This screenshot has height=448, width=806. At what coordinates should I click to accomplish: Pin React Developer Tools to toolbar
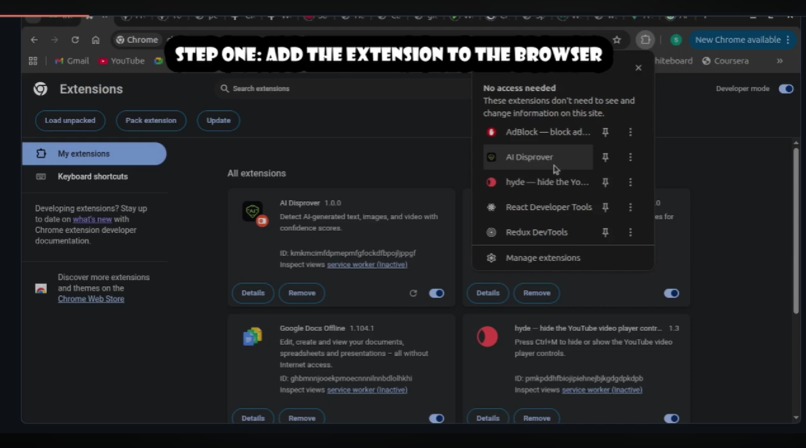(x=606, y=207)
